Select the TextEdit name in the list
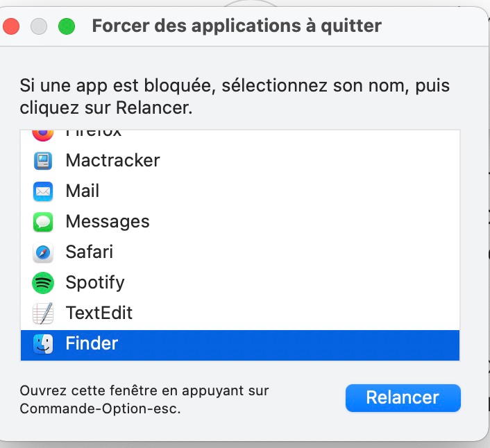This screenshot has height=448, width=490. [99, 313]
